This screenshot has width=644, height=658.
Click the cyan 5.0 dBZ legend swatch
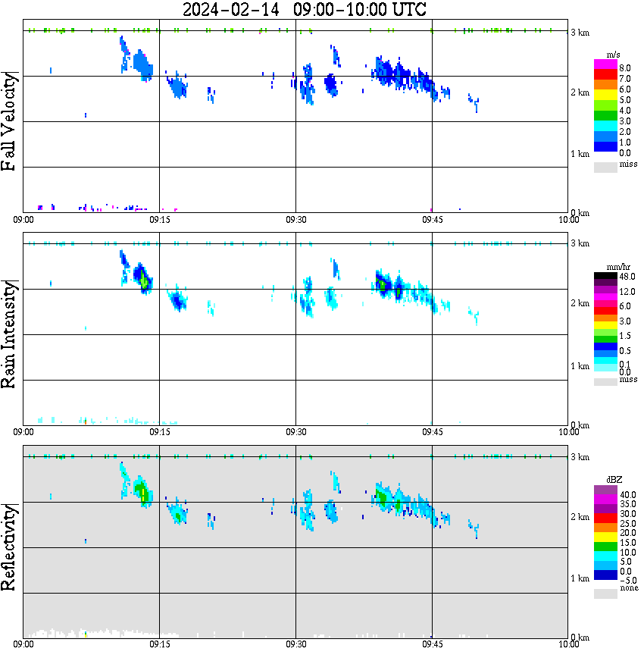605,556
